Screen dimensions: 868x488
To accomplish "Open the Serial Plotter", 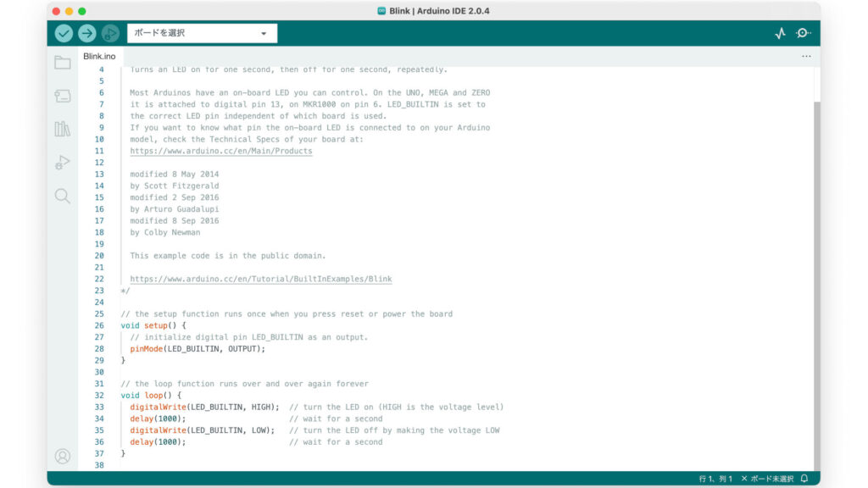I will (780, 32).
